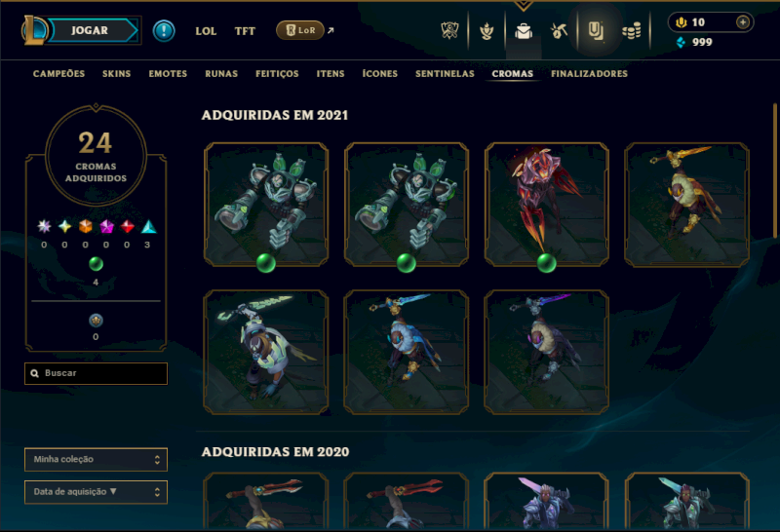Click the League of Legends logo icon
Viewport: 780px width, 532px height.
click(x=34, y=30)
